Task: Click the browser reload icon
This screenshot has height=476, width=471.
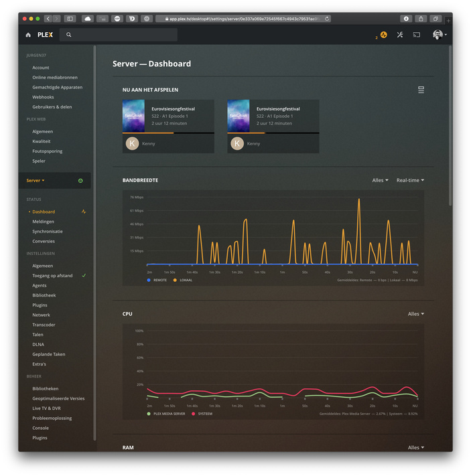Action: [x=327, y=19]
